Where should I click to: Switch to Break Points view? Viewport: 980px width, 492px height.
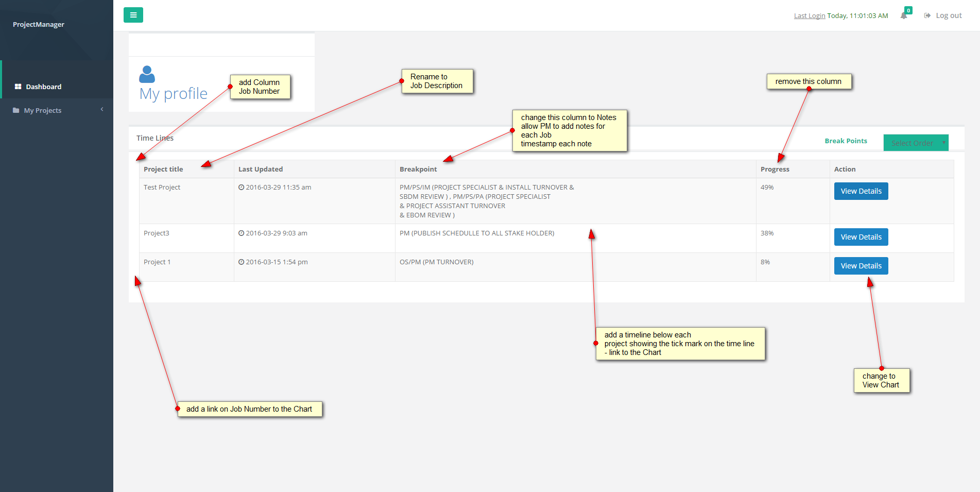click(846, 141)
